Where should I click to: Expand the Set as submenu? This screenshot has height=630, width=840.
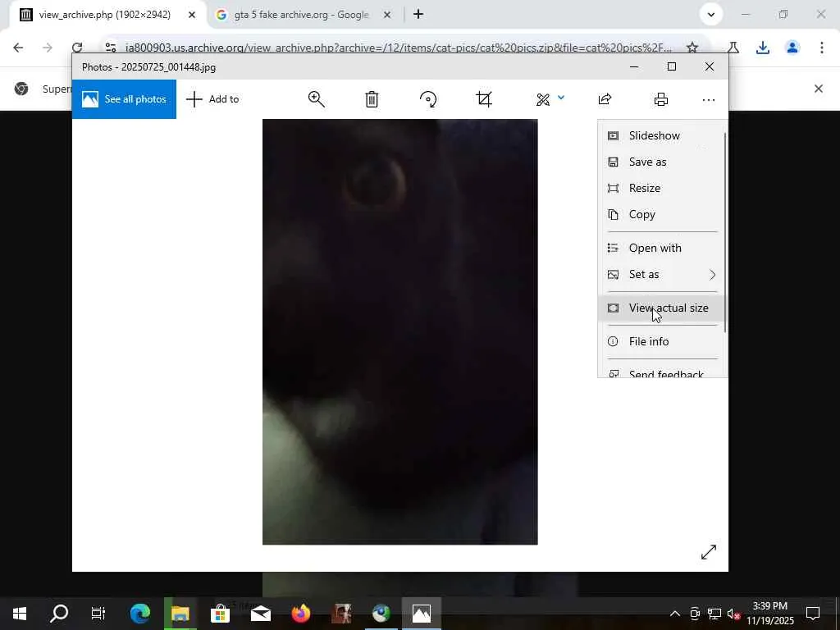coord(661,274)
